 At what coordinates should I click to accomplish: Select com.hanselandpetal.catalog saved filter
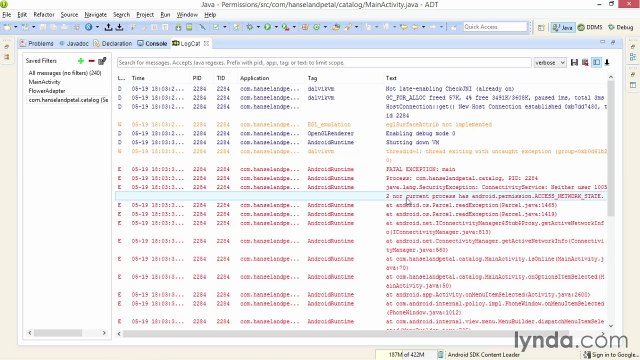point(68,100)
